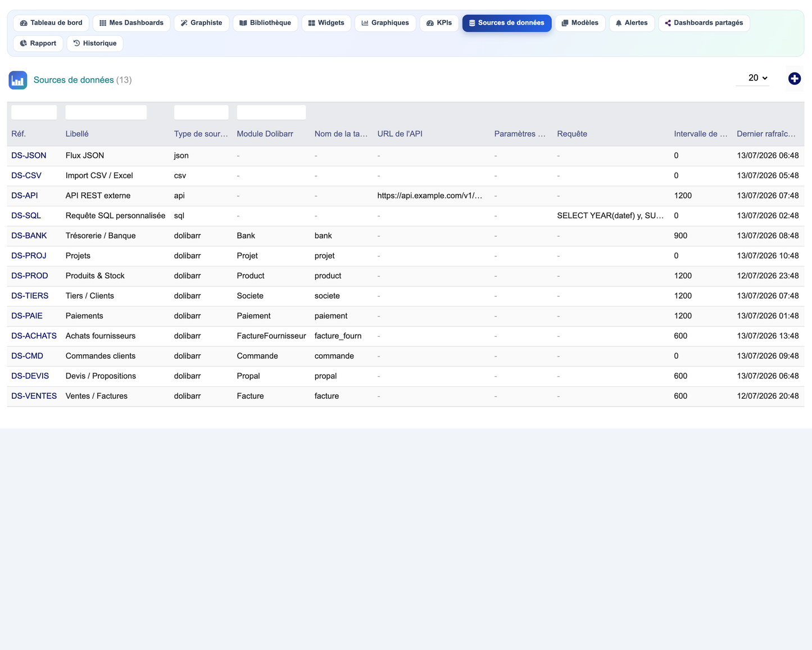Click the '12/07/2026 23:48' refresh date

pyautogui.click(x=768, y=276)
